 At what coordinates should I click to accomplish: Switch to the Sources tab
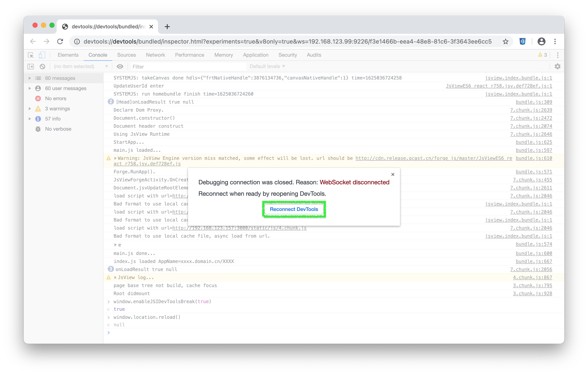(x=126, y=55)
